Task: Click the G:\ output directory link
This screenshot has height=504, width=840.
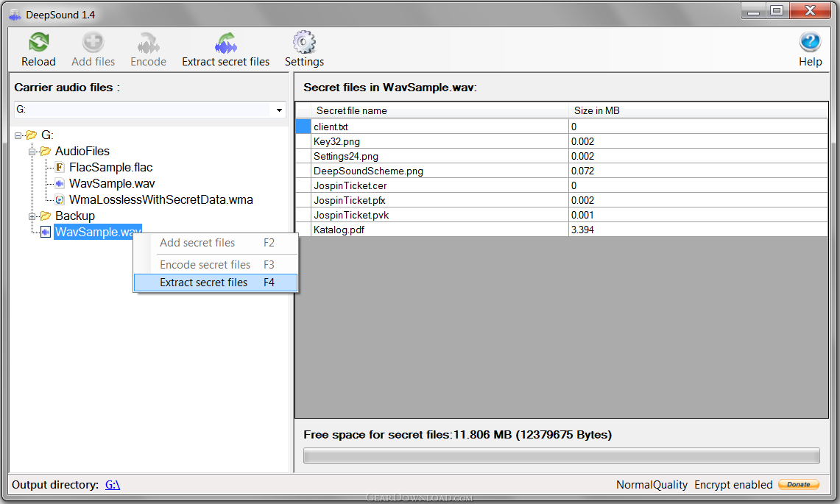Action: click(113, 485)
